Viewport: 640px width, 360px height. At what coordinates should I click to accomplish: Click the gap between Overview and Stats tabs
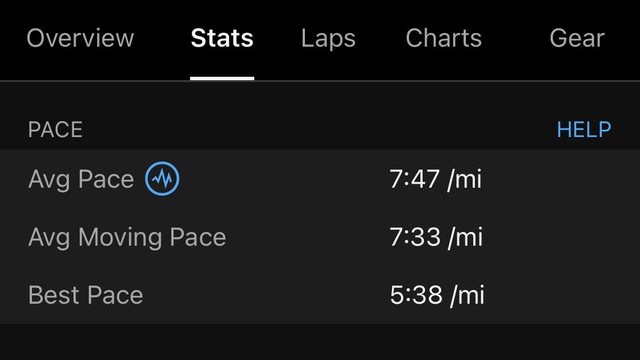pos(162,38)
